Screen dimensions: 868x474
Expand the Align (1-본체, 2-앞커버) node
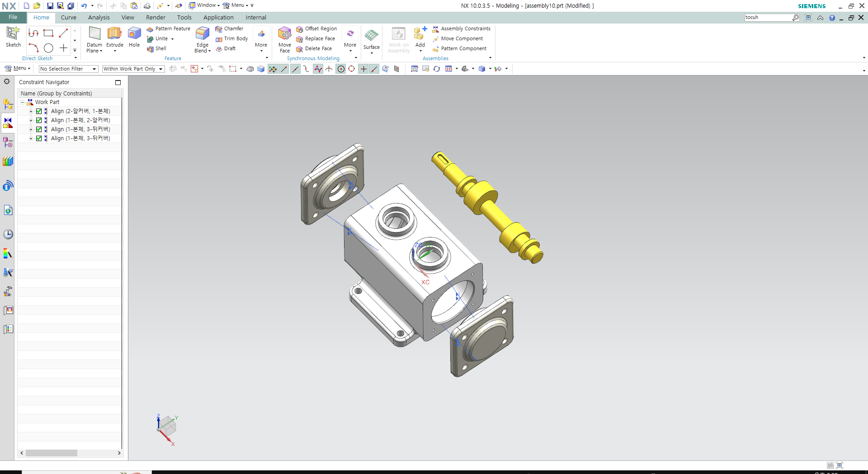pyautogui.click(x=31, y=120)
